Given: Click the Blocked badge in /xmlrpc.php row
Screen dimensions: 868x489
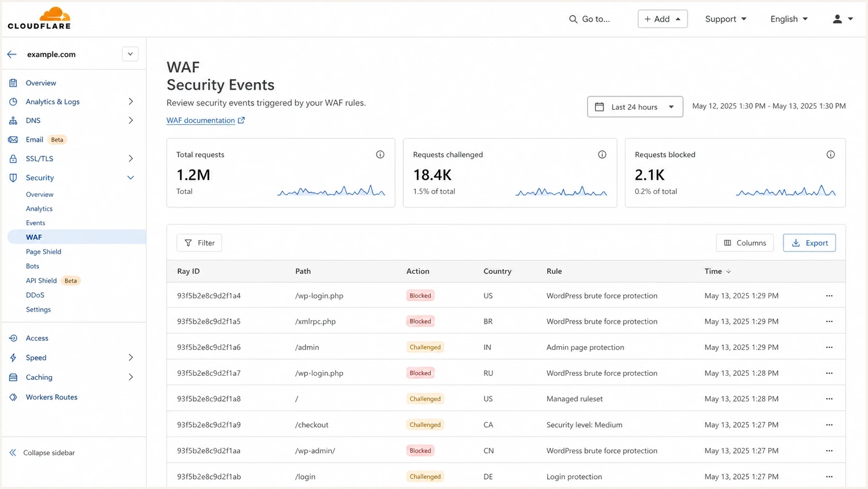Looking at the screenshot, I should [421, 321].
